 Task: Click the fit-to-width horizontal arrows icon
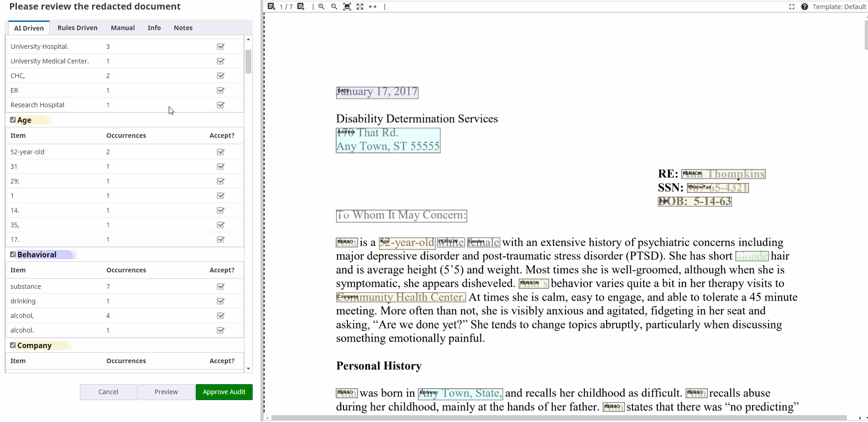(373, 6)
